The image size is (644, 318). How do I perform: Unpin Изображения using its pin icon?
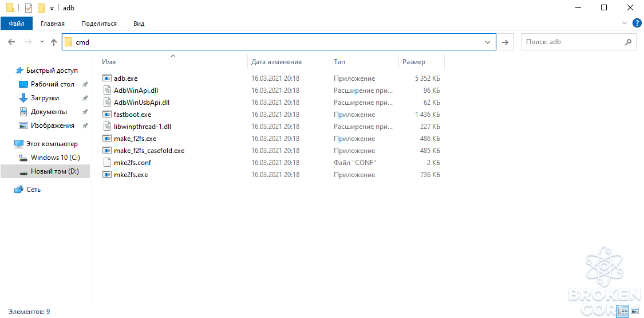[x=85, y=125]
